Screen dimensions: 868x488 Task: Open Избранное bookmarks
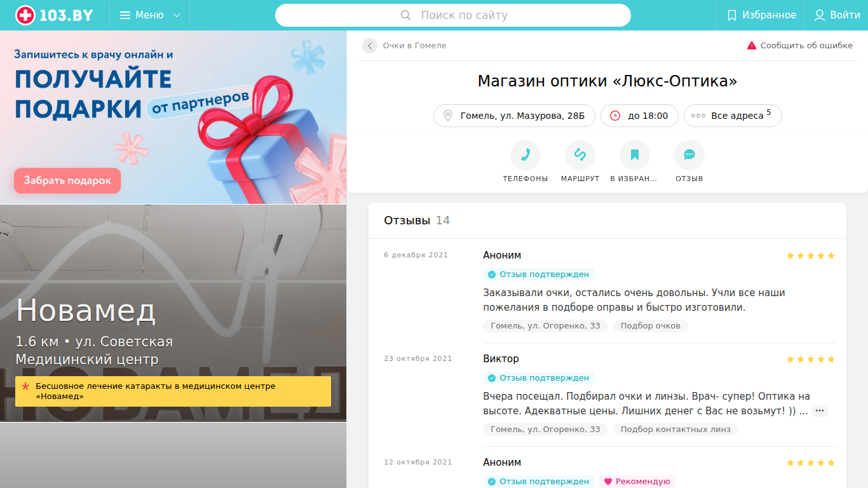761,15
